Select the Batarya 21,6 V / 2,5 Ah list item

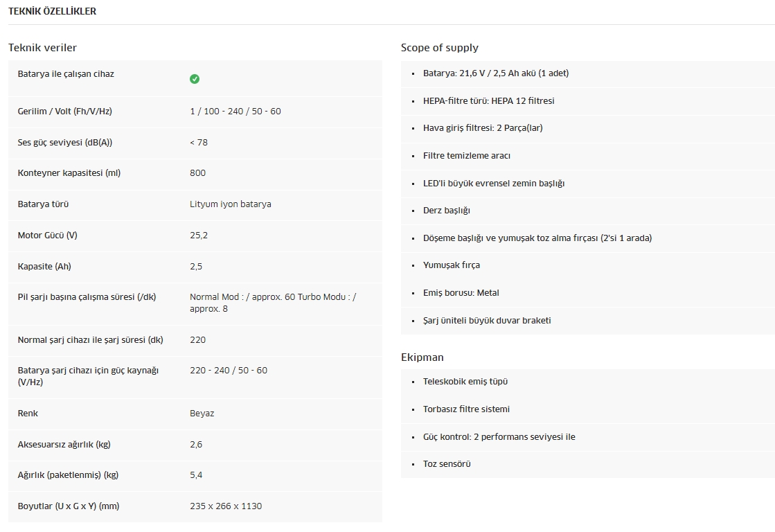click(x=496, y=73)
